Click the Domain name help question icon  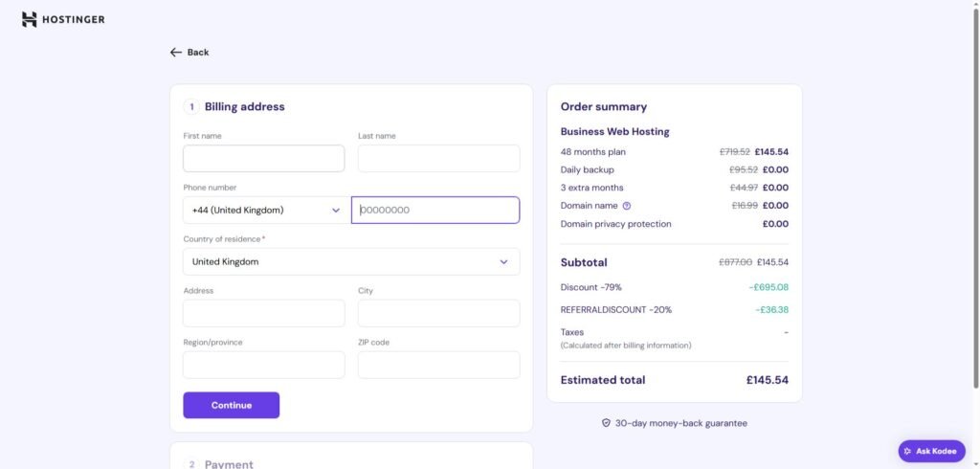tap(627, 206)
